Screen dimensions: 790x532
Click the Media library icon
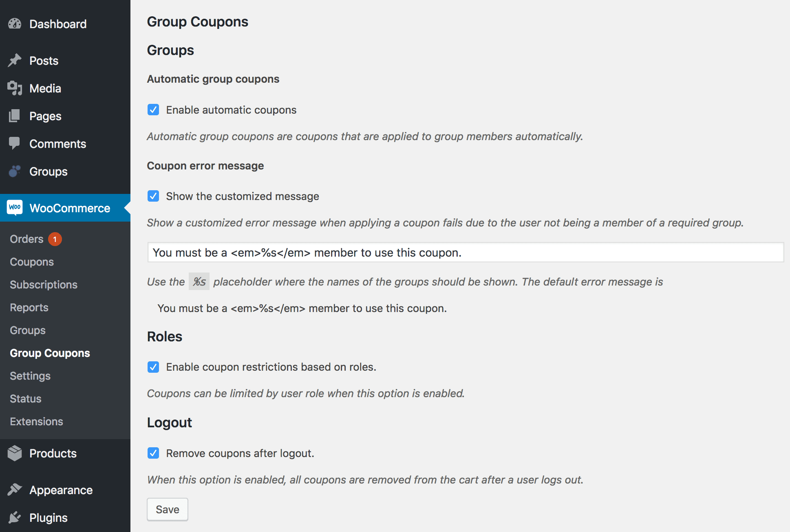(15, 88)
